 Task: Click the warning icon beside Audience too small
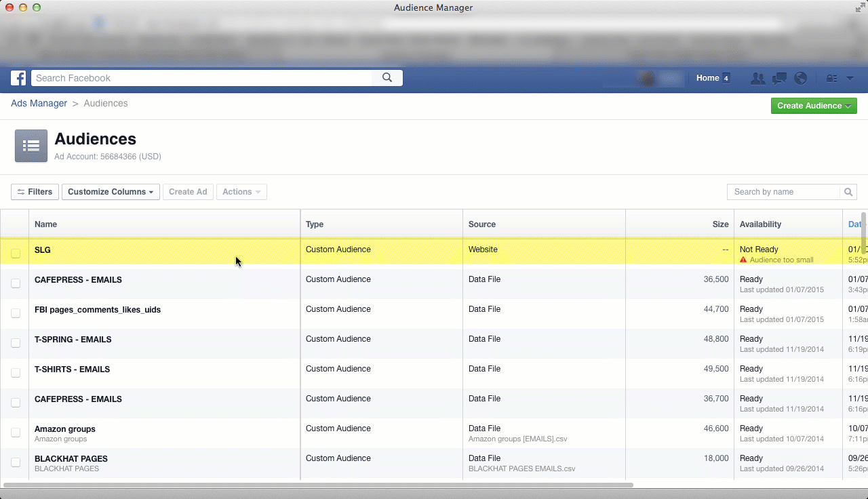pyautogui.click(x=743, y=260)
